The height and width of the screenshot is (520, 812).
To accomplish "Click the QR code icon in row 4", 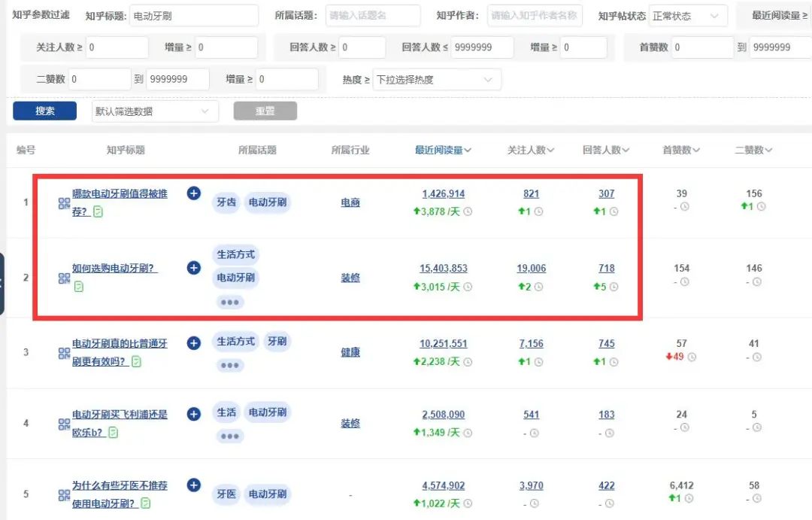I will click(64, 424).
